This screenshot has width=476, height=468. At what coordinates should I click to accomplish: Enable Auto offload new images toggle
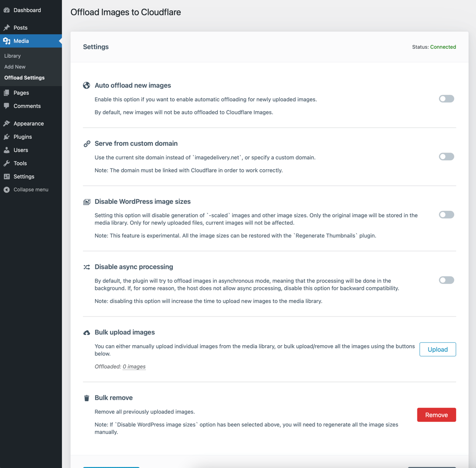coord(446,99)
